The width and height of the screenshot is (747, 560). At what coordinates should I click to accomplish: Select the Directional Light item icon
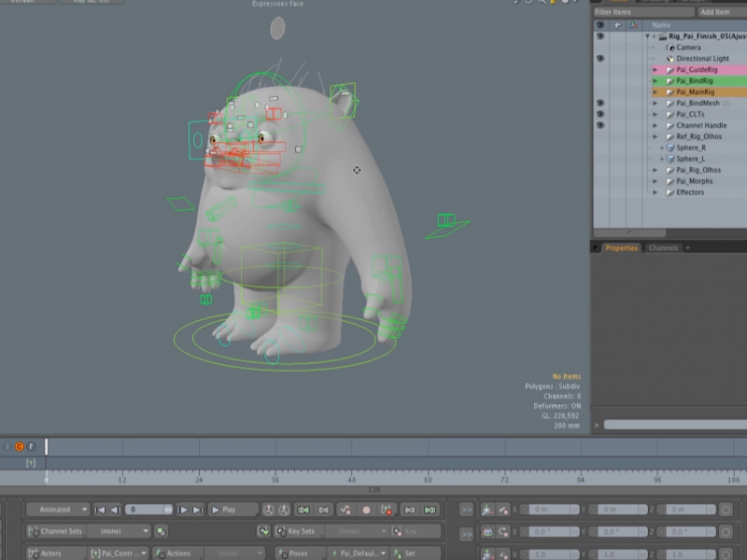pyautogui.click(x=670, y=59)
